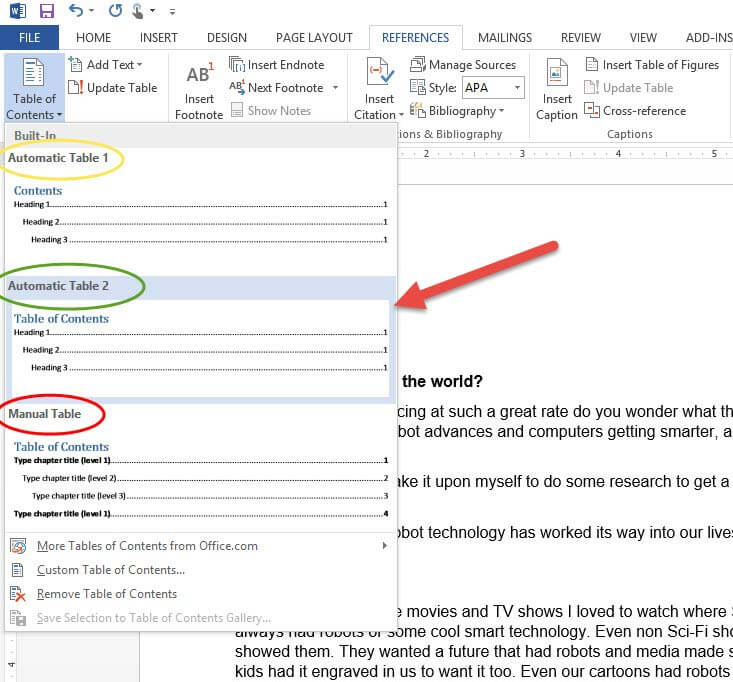This screenshot has height=682, width=733.
Task: Click the Cross-reference icon
Action: click(x=592, y=111)
